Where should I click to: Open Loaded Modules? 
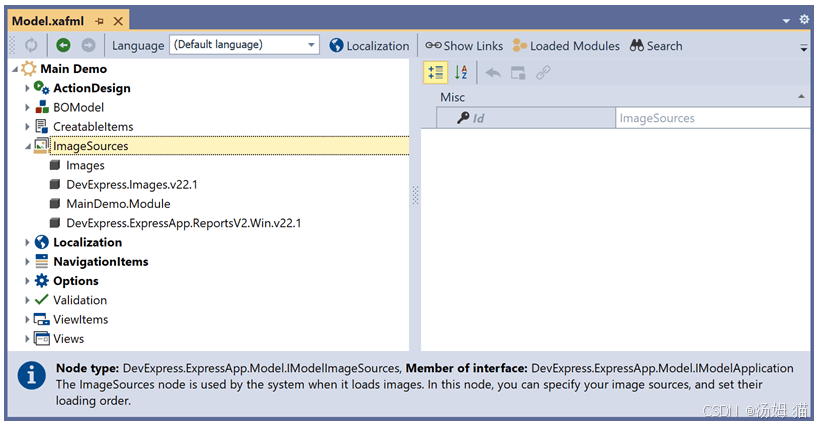566,46
